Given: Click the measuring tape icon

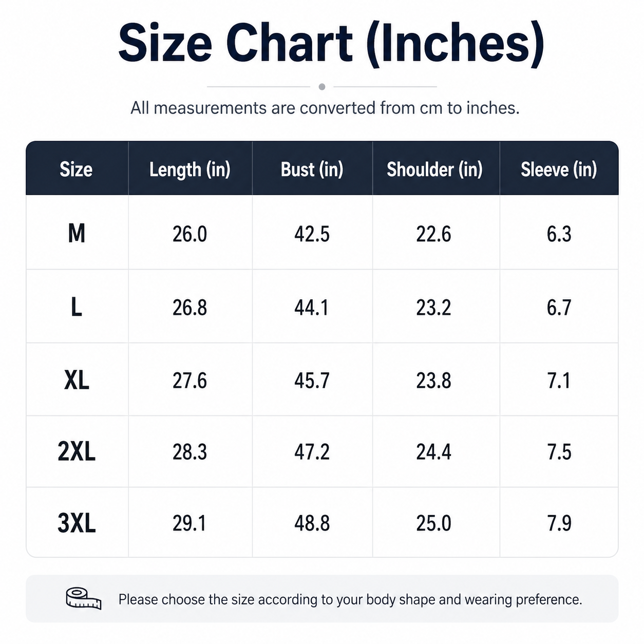Looking at the screenshot, I should tap(84, 599).
